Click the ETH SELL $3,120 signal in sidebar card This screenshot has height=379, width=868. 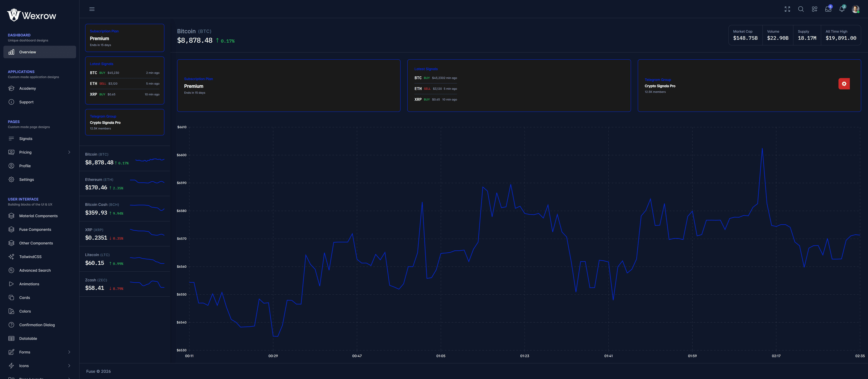click(125, 84)
